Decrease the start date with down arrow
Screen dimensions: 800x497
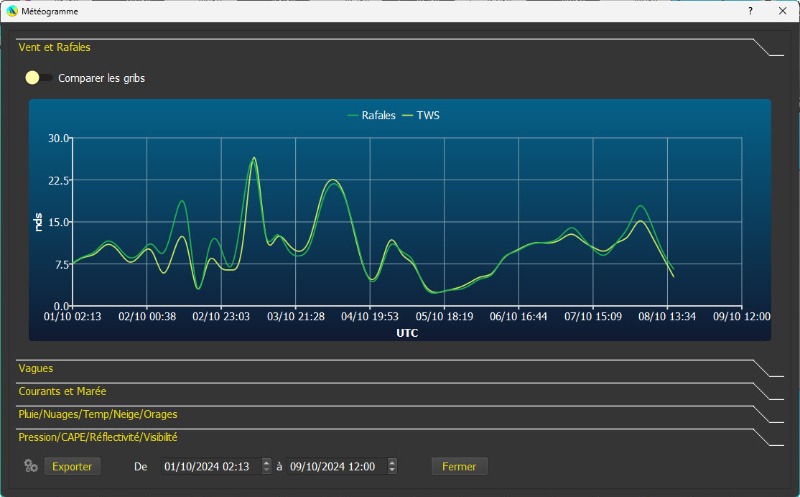coord(266,470)
